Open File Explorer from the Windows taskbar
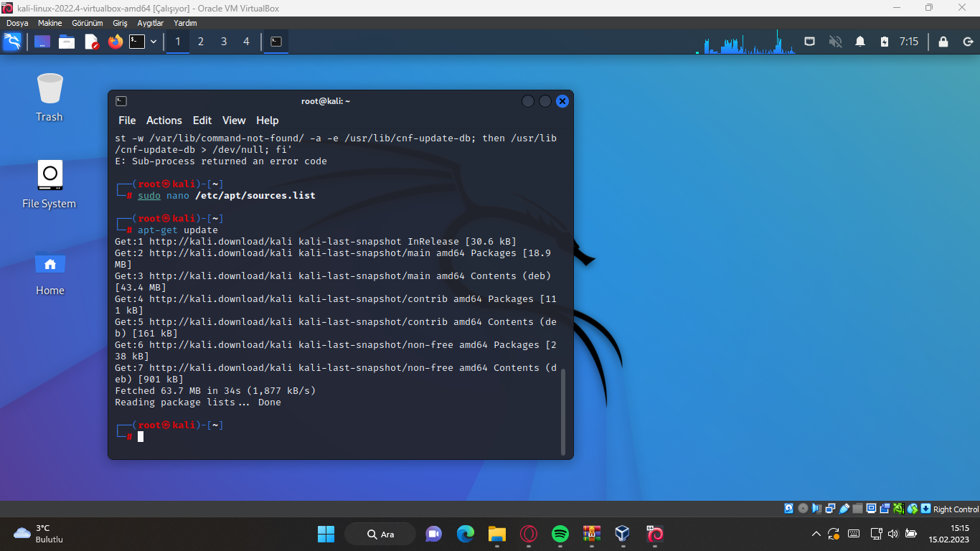The width and height of the screenshot is (980, 551). click(x=497, y=534)
